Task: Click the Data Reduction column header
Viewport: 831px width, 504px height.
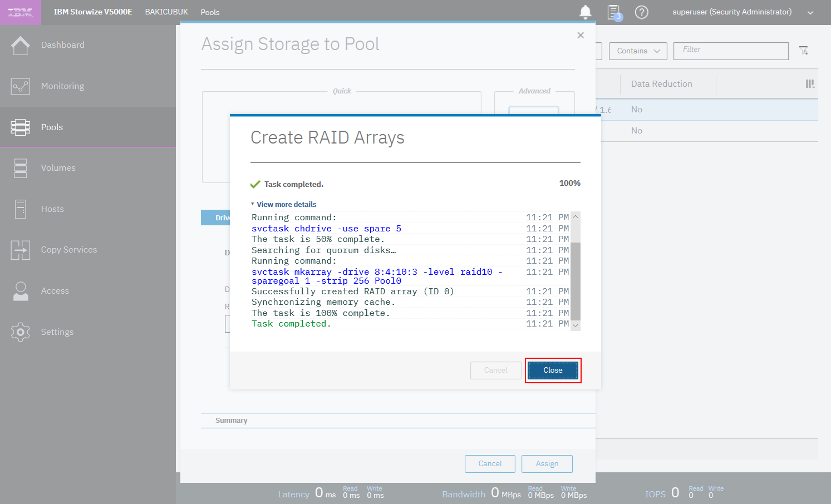Action: tap(662, 84)
